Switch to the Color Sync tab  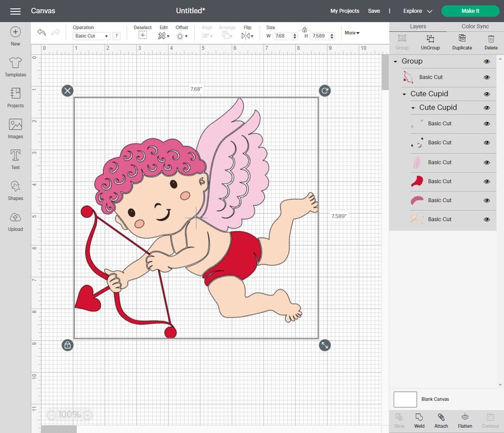tap(475, 27)
